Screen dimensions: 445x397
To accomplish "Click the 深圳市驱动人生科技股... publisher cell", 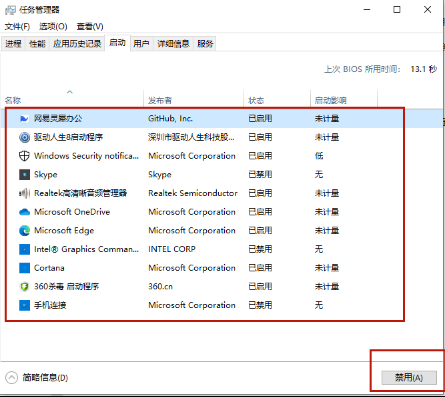I will [191, 137].
